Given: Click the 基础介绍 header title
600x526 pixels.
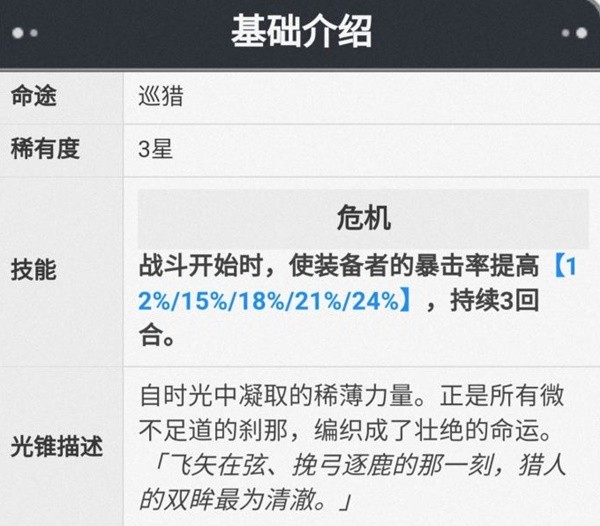Looking at the screenshot, I should [x=302, y=31].
